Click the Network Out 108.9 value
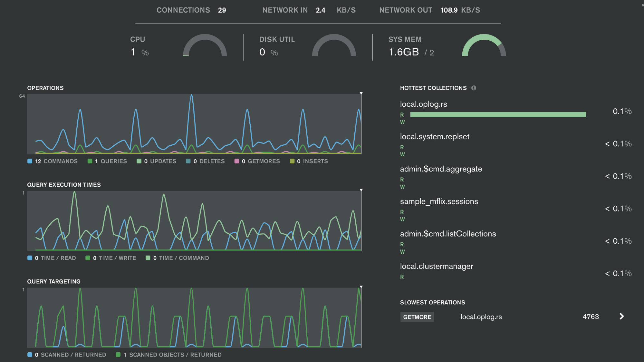This screenshot has width=644, height=362. (449, 10)
